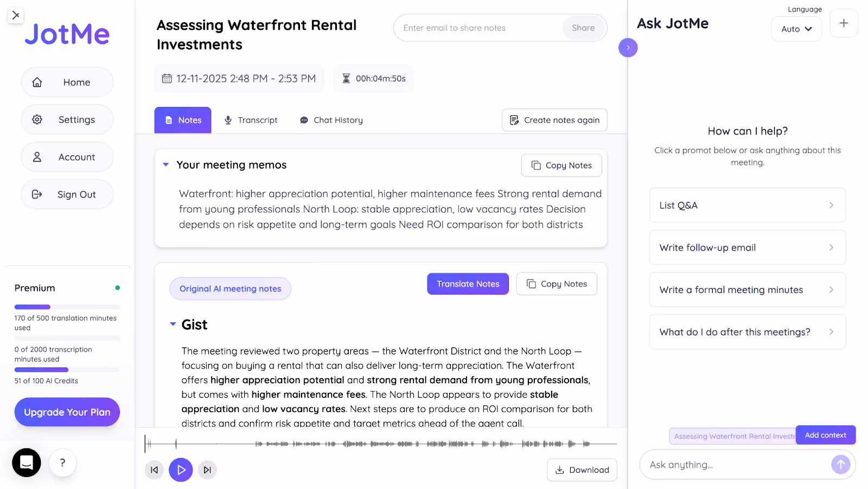The height and width of the screenshot is (489, 868).
Task: Copy Notes beside the Translate Notes button
Action: coord(557,284)
